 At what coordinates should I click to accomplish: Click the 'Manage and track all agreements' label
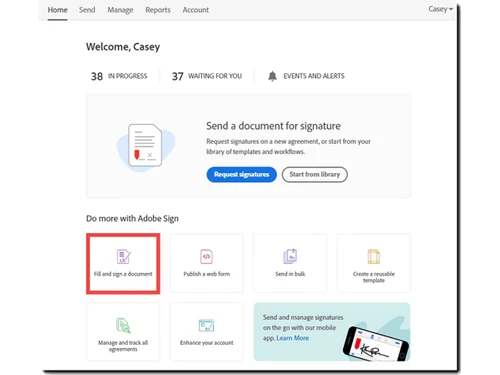[123, 346]
